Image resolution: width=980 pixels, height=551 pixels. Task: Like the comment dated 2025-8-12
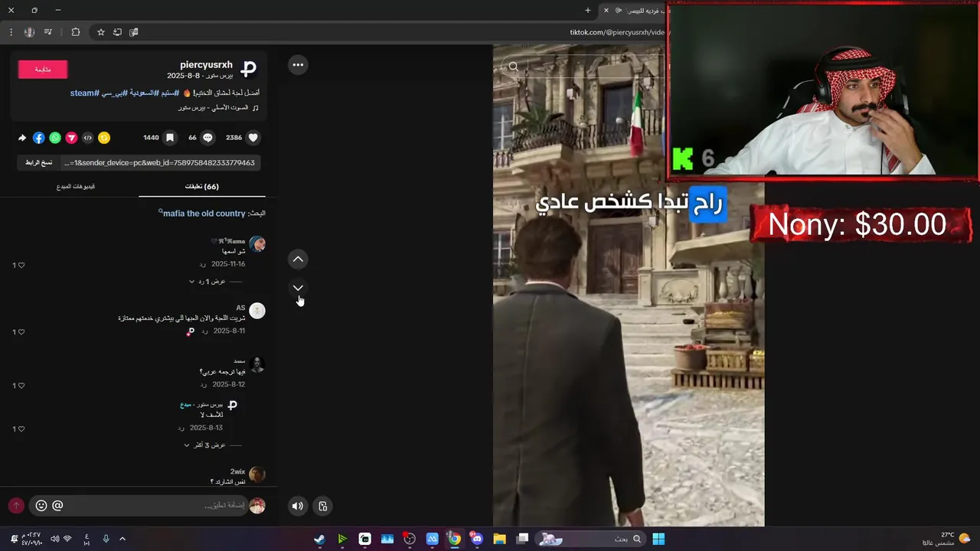click(21, 386)
